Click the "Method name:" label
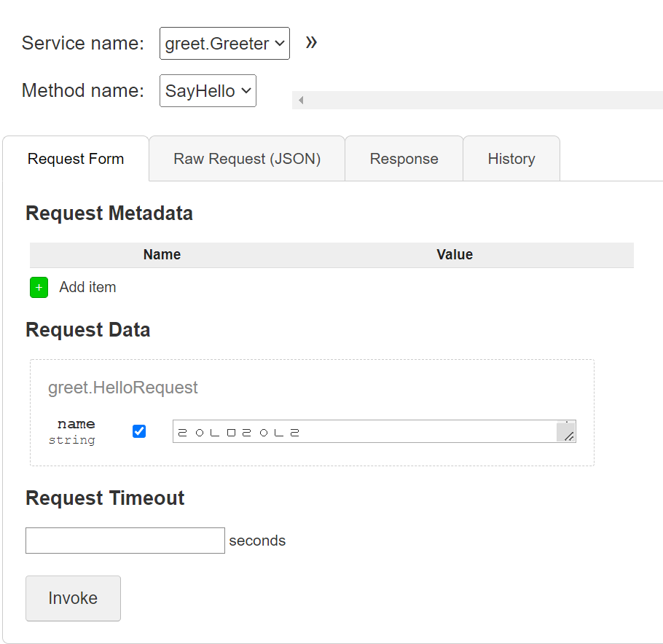 pos(83,90)
